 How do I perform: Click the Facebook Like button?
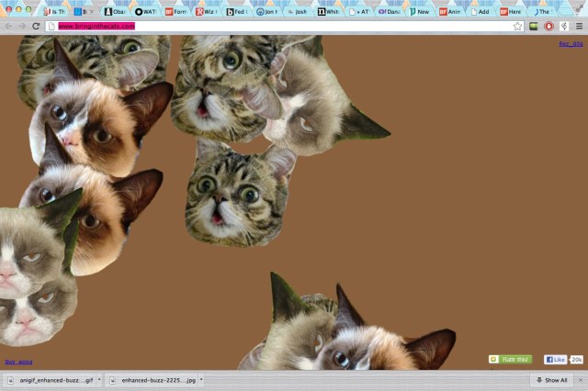tap(555, 360)
